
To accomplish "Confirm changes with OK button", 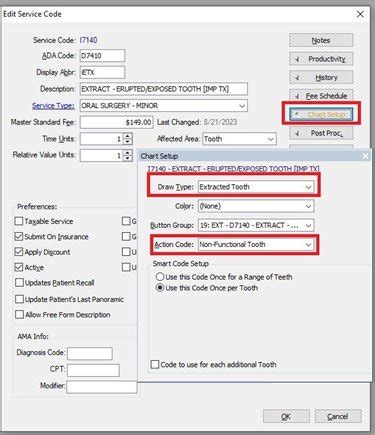I will click(x=286, y=416).
